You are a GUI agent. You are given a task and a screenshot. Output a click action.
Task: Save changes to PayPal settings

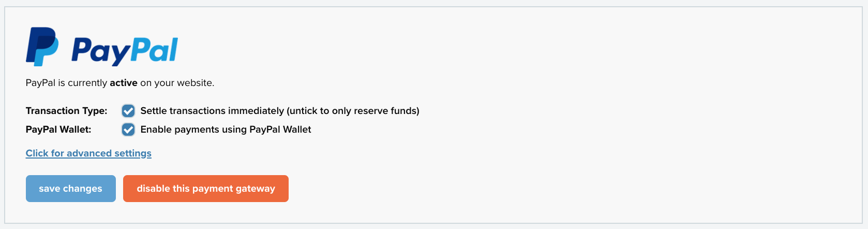point(71,189)
